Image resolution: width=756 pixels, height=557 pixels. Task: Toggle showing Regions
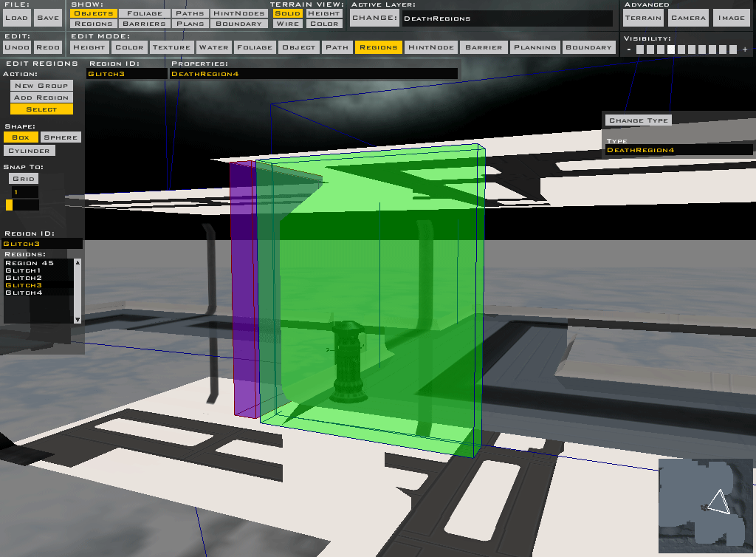coord(94,24)
